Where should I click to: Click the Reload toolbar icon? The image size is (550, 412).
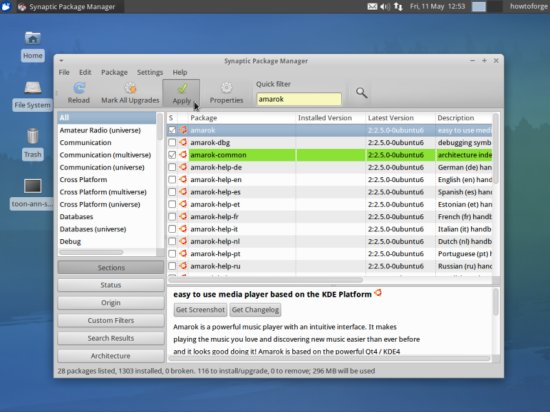[x=79, y=88]
